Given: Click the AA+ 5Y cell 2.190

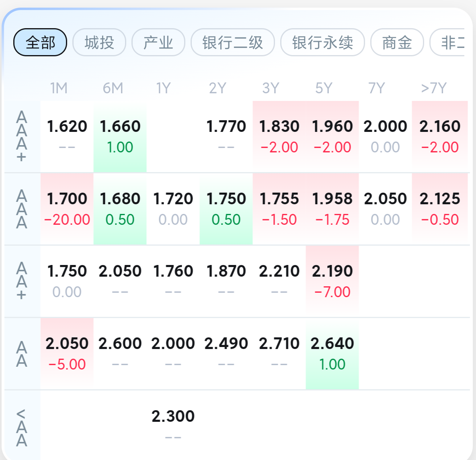Looking at the screenshot, I should pos(332,281).
